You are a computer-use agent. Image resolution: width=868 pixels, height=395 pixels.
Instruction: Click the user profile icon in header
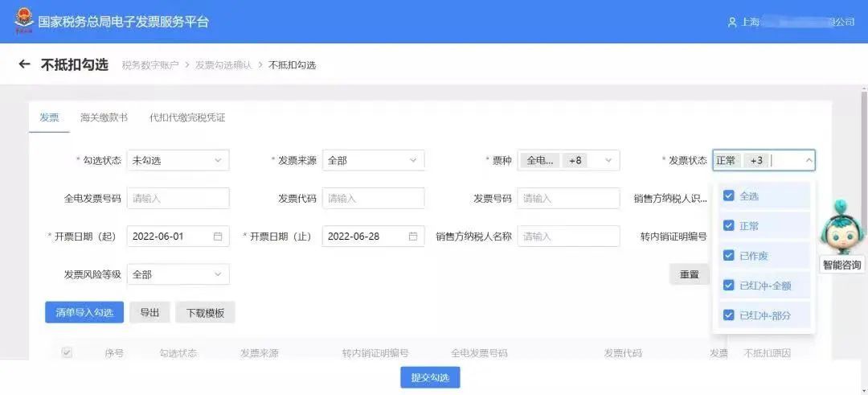coord(732,23)
